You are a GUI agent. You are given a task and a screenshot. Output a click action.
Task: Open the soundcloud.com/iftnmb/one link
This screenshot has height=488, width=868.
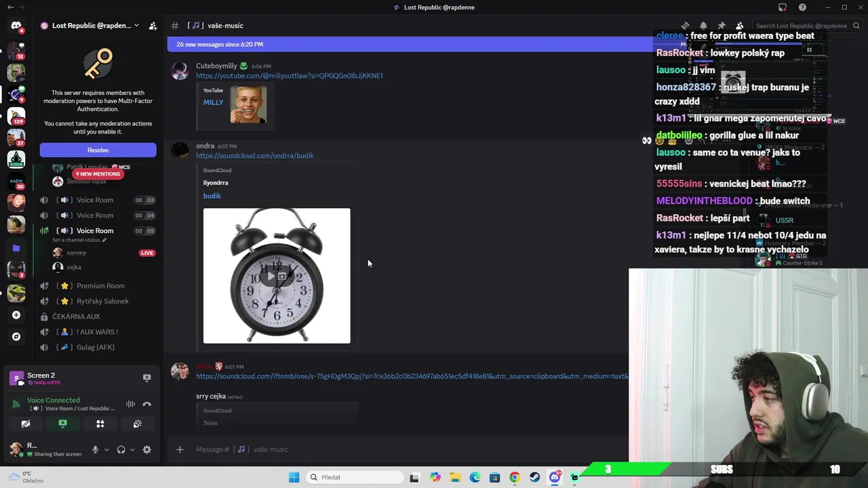point(412,376)
